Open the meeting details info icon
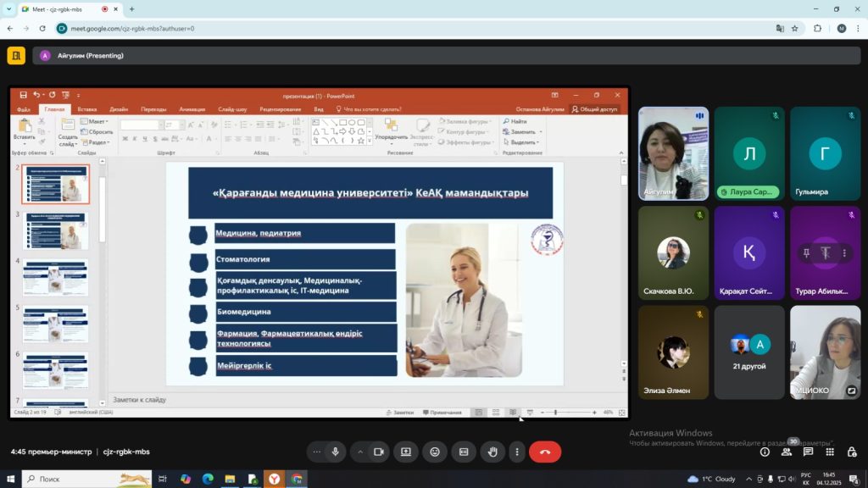The height and width of the screenshot is (488, 868). click(x=765, y=452)
